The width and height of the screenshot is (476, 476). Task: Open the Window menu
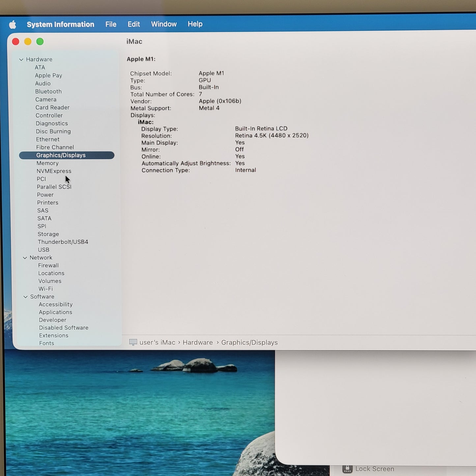pos(164,24)
